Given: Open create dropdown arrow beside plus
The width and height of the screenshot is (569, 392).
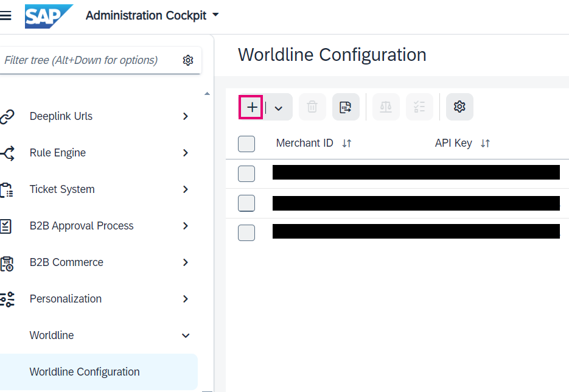Looking at the screenshot, I should pos(278,108).
